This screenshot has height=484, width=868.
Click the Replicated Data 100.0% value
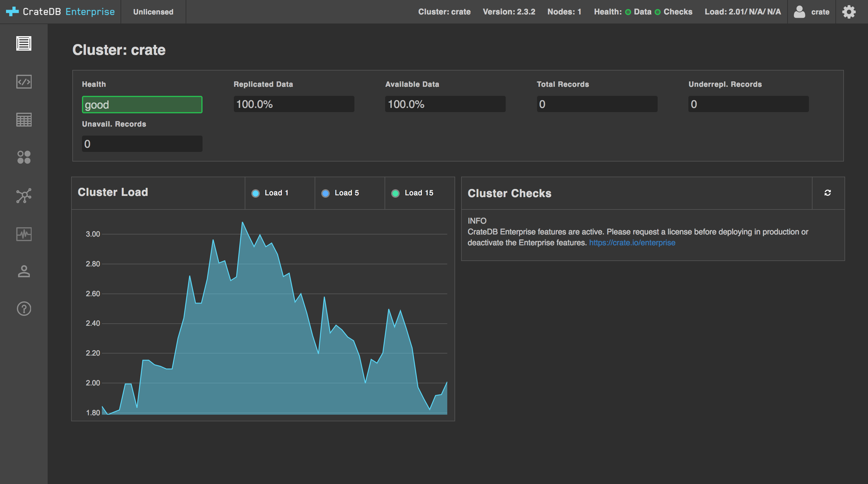(x=294, y=104)
